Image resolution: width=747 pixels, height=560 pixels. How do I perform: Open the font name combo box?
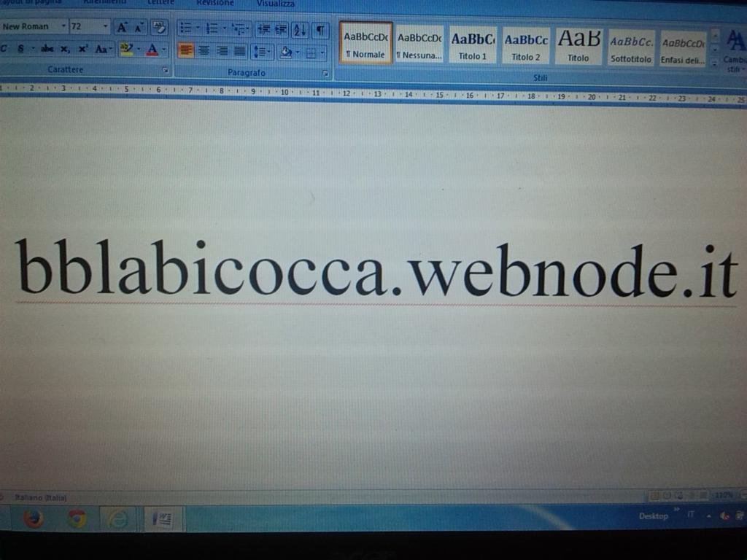point(34,27)
